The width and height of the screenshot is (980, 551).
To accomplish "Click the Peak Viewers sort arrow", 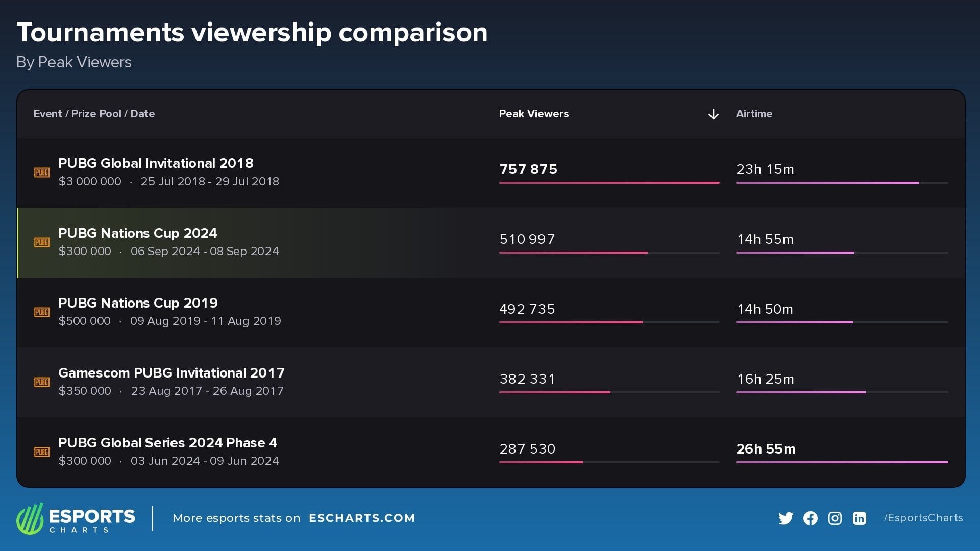I will click(713, 114).
